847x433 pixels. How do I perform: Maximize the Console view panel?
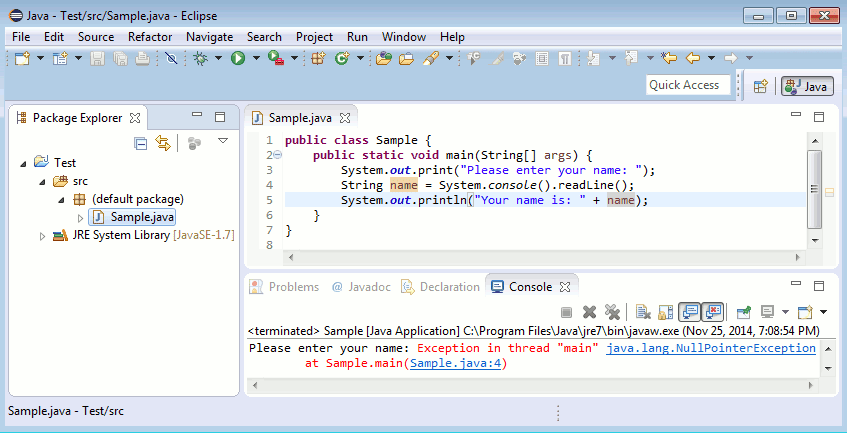pos(819,286)
